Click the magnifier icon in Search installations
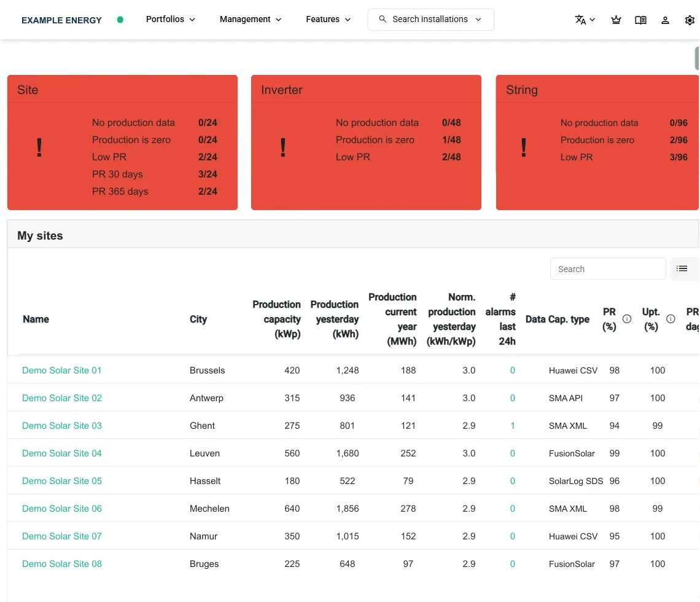 click(x=383, y=19)
